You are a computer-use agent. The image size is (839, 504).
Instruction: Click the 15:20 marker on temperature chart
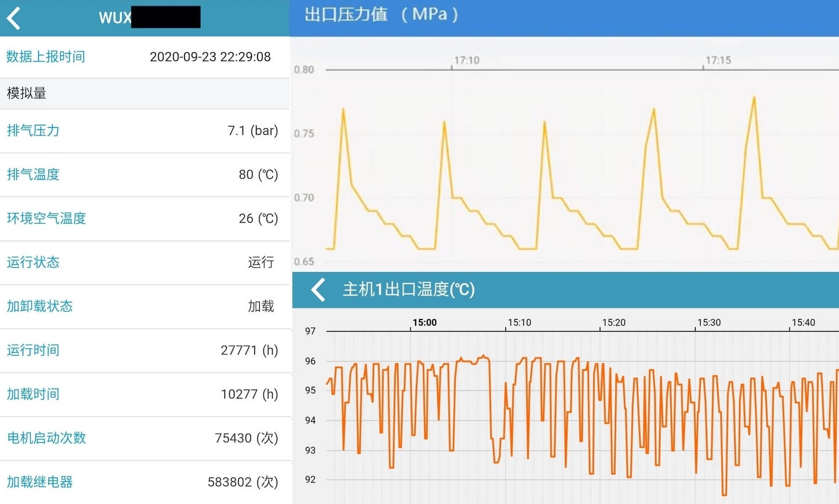[613, 323]
